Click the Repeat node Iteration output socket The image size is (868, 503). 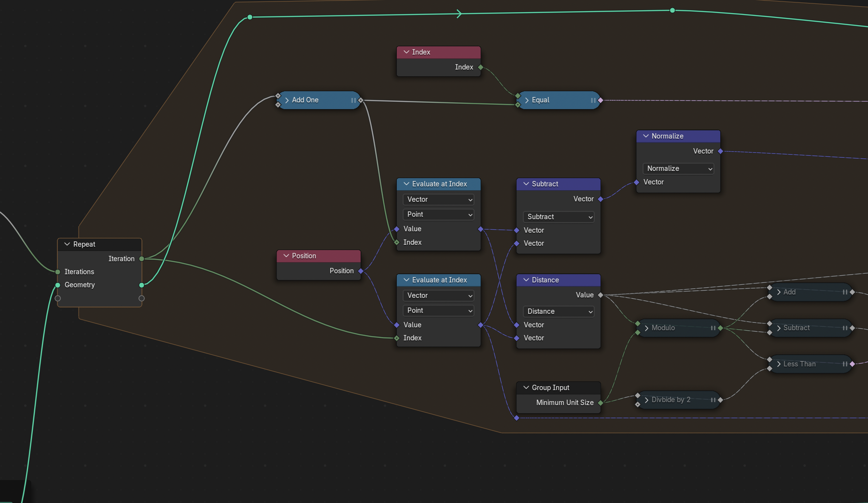pyautogui.click(x=141, y=259)
